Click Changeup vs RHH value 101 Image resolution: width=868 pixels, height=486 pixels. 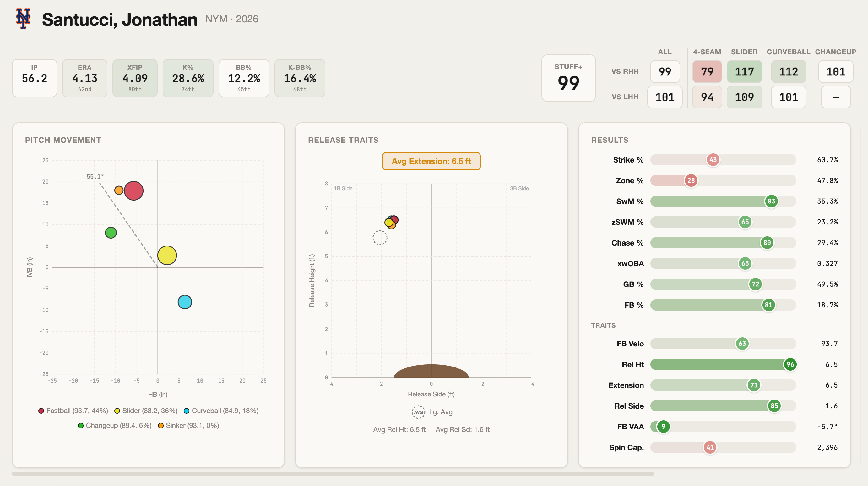(836, 71)
